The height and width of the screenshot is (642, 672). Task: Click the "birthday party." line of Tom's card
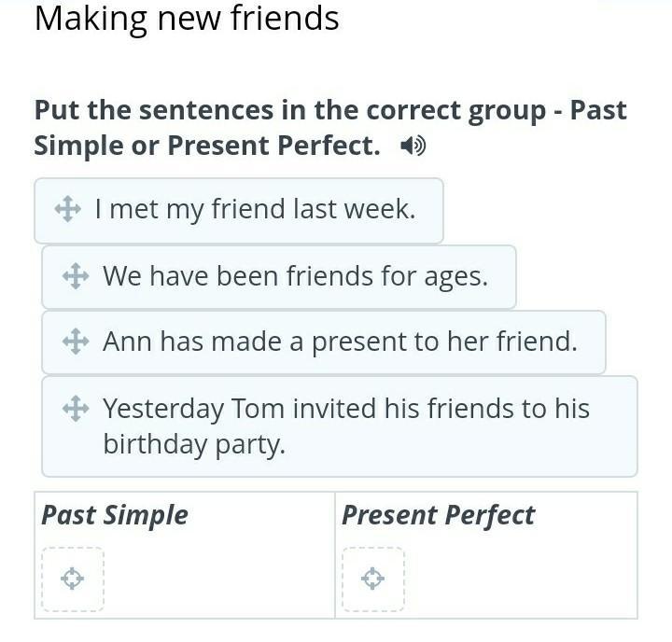click(193, 444)
